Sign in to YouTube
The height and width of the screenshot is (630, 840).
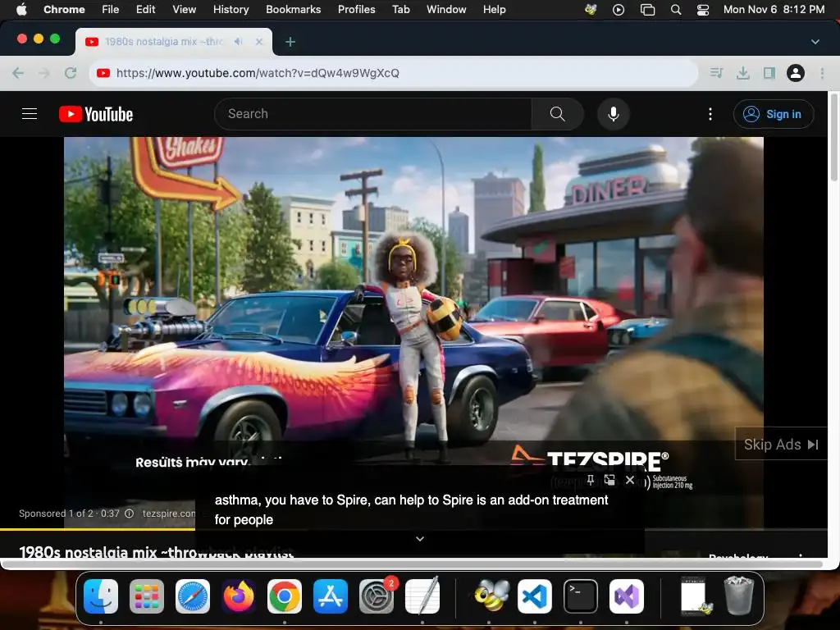773,114
